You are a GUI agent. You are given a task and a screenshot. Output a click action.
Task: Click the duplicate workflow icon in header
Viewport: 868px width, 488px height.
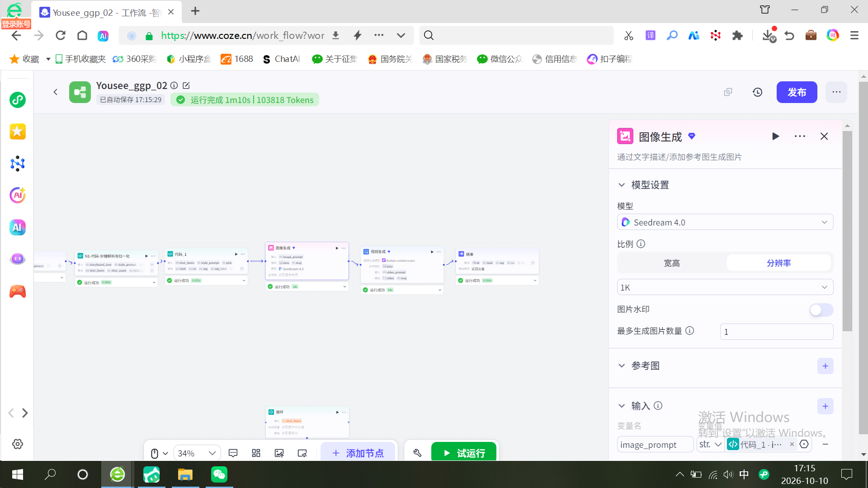click(728, 92)
